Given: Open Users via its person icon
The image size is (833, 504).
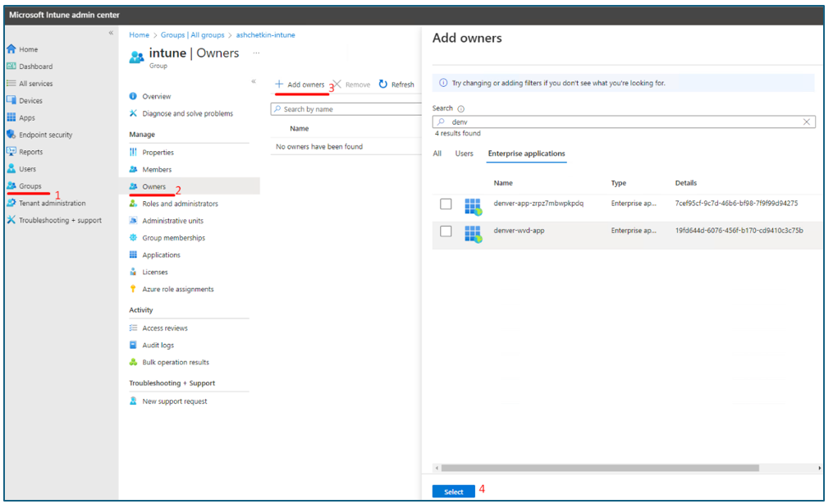Looking at the screenshot, I should [x=11, y=169].
